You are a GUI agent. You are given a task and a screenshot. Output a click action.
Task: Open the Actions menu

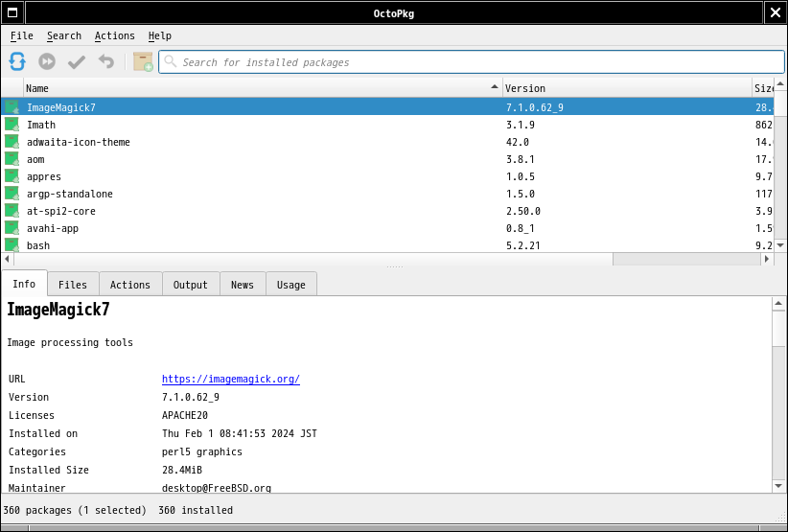[x=115, y=35]
